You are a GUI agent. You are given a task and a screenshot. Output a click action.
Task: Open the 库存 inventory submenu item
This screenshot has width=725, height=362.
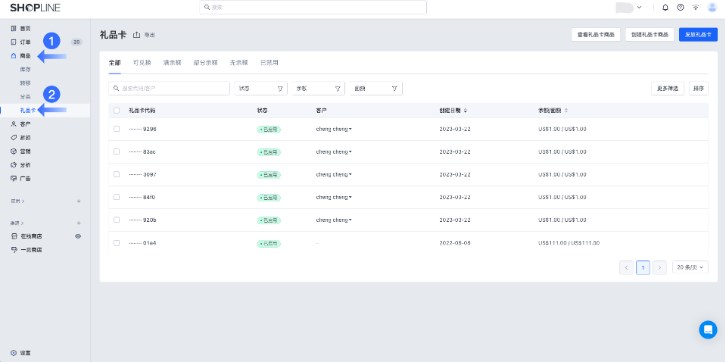pyautogui.click(x=25, y=69)
